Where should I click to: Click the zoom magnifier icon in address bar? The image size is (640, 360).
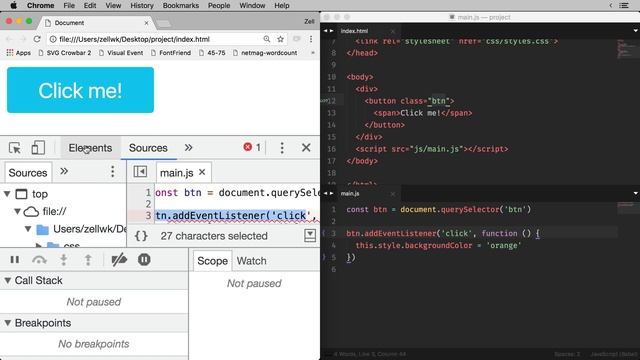click(x=267, y=39)
